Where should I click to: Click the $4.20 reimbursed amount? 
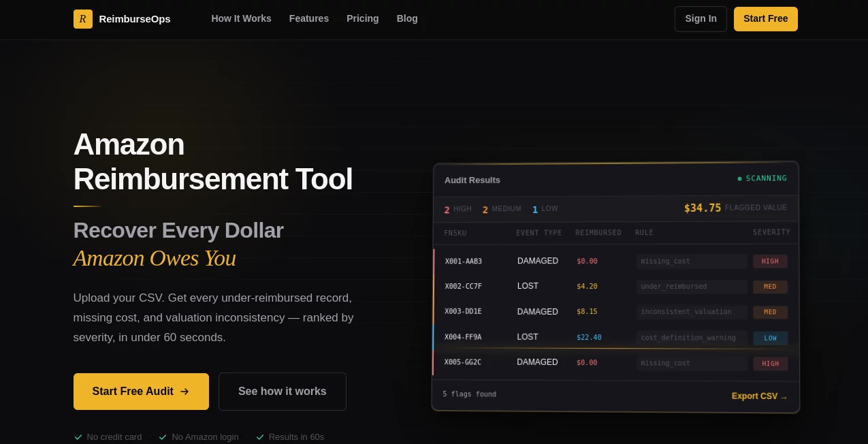(x=587, y=287)
